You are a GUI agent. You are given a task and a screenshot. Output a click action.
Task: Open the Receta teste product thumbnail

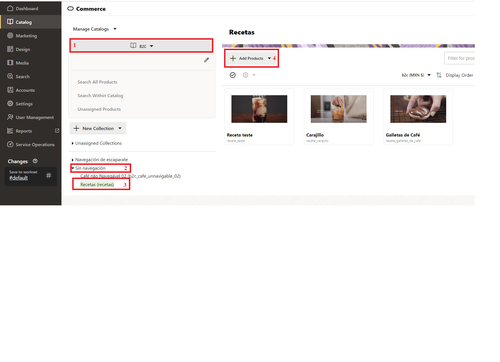(259, 109)
